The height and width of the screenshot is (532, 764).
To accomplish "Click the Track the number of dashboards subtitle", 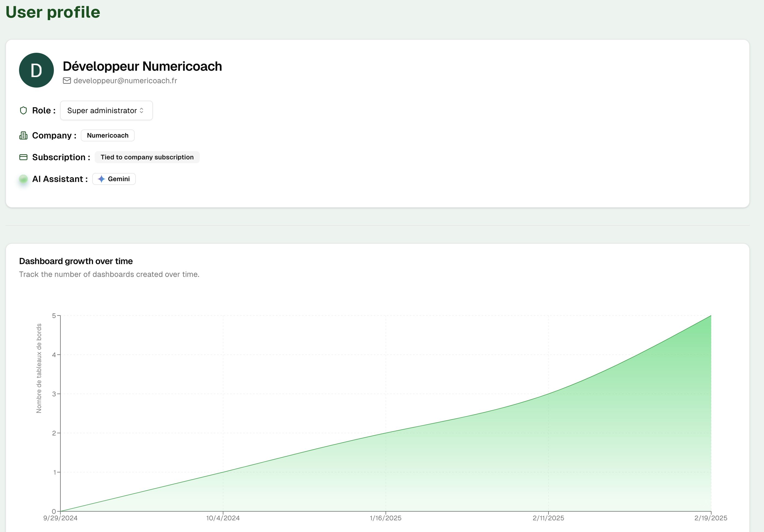I will [x=109, y=274].
